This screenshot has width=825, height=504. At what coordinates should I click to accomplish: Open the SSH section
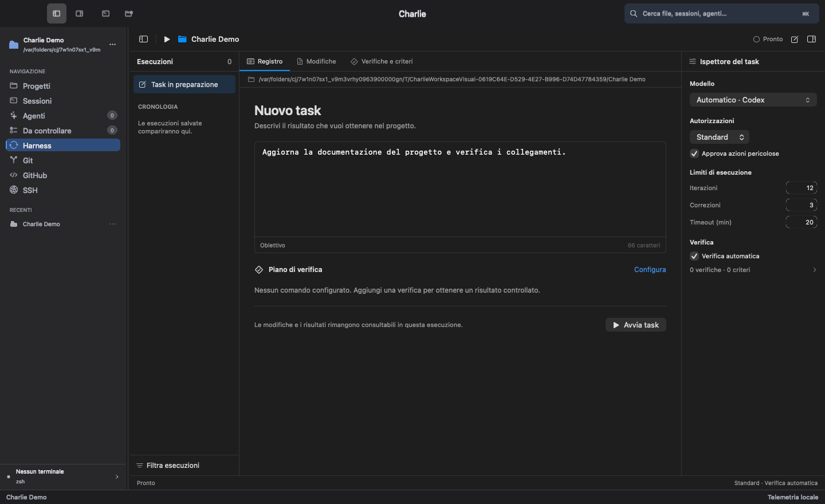click(x=63, y=190)
